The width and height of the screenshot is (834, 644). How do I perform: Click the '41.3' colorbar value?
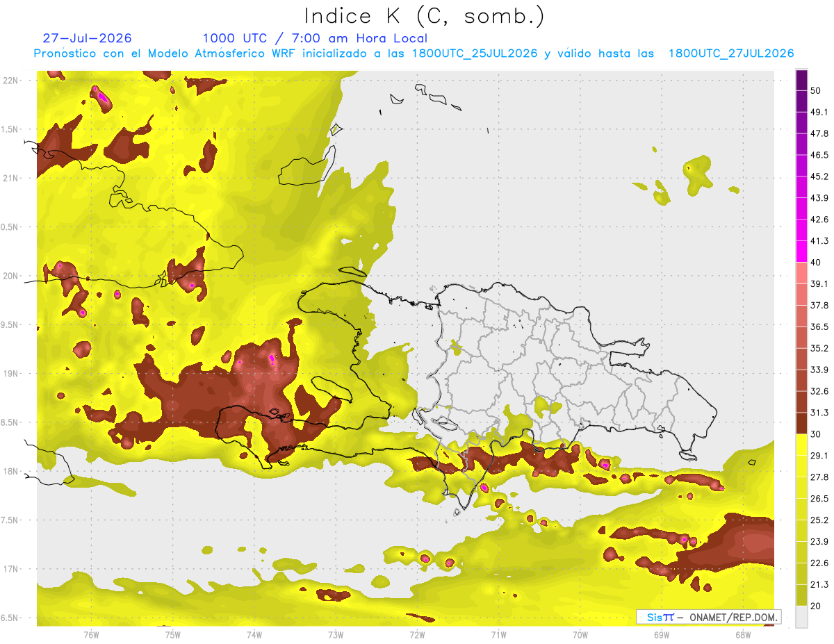820,241
